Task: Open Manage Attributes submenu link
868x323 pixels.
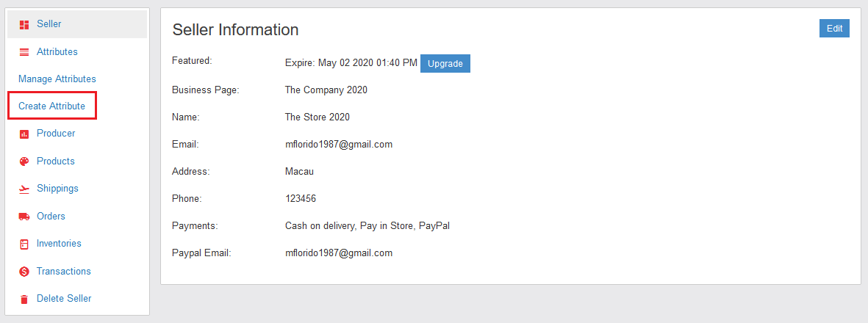Action: click(x=57, y=79)
